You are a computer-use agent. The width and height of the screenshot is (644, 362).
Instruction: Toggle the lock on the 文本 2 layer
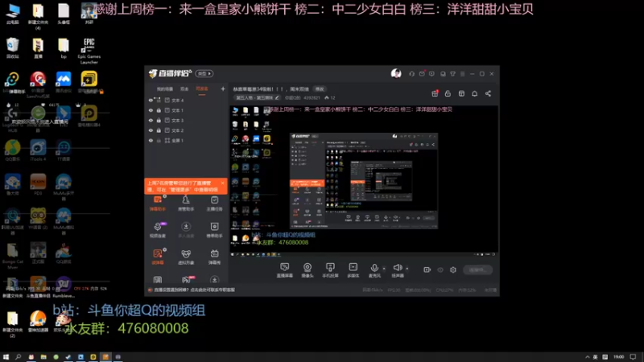click(159, 130)
